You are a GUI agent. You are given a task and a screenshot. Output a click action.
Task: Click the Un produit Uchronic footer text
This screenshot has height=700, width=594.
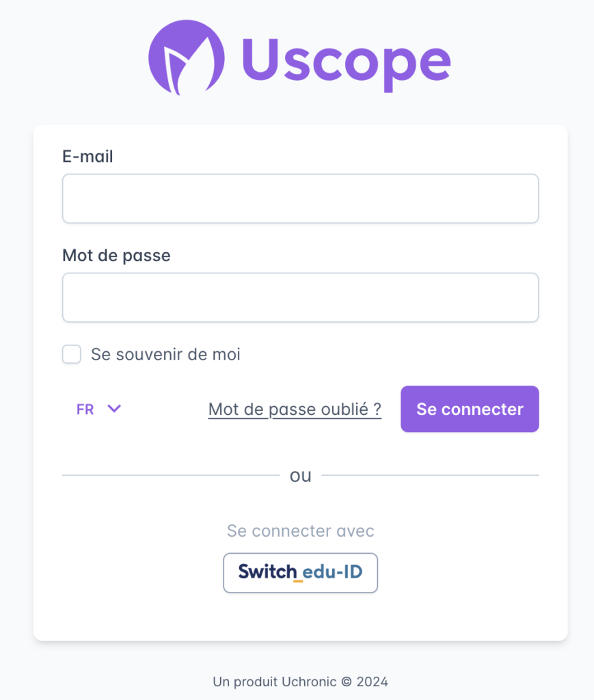coord(275,682)
